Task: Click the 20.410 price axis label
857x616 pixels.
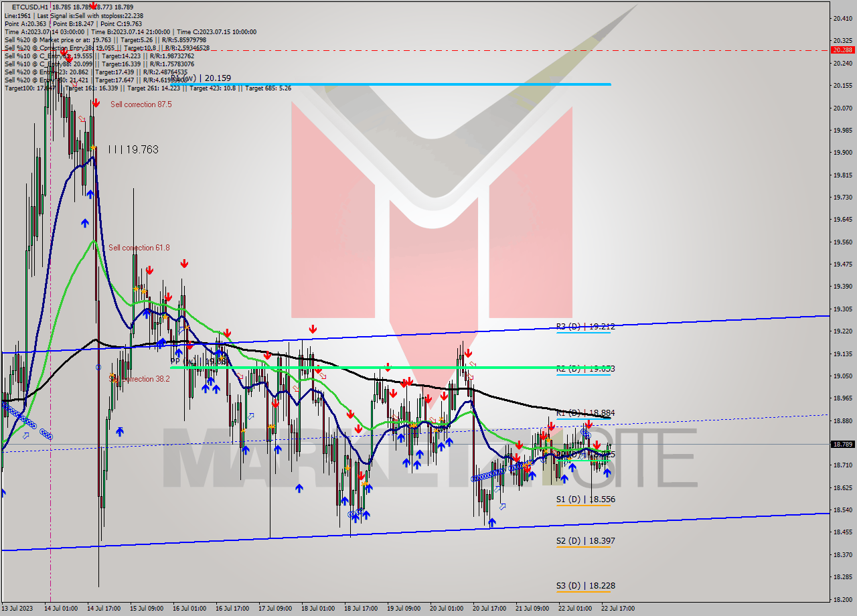Action: pos(842,19)
